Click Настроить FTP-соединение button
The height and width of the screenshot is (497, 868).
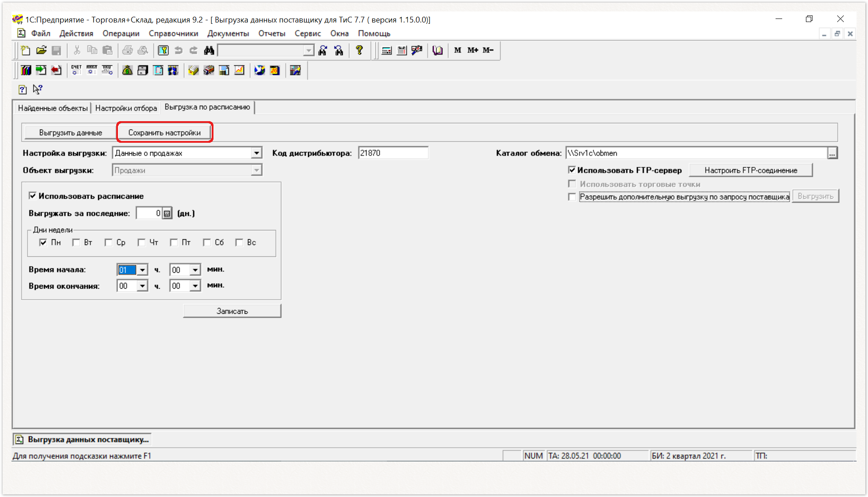click(750, 170)
